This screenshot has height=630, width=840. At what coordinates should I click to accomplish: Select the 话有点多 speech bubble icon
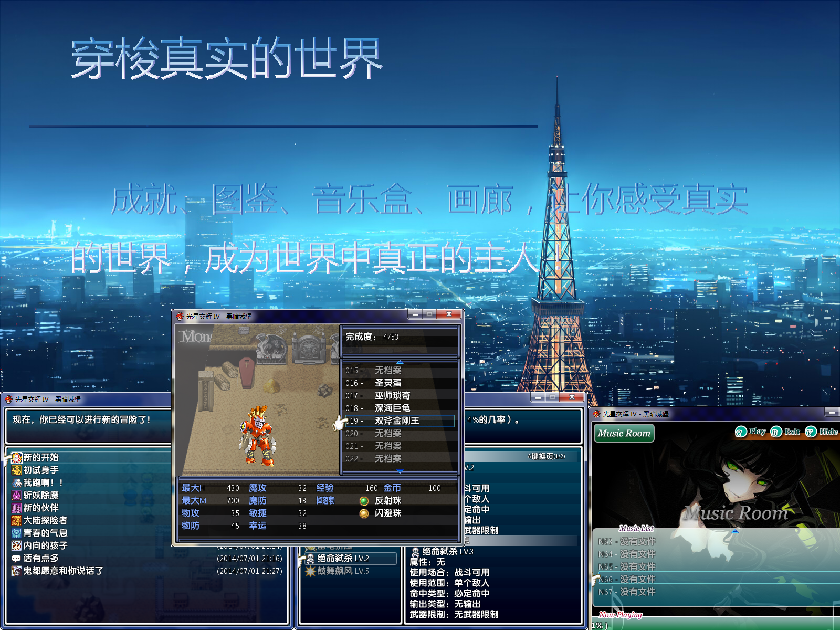coord(17,559)
